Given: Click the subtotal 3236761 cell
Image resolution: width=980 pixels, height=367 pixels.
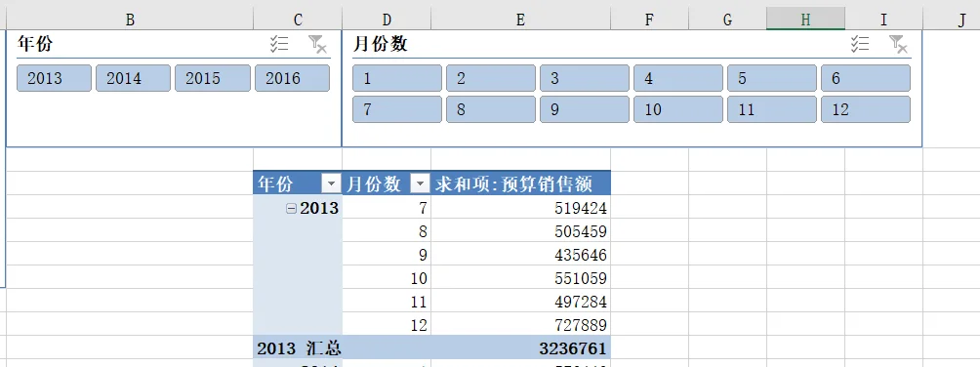Looking at the screenshot, I should (520, 347).
